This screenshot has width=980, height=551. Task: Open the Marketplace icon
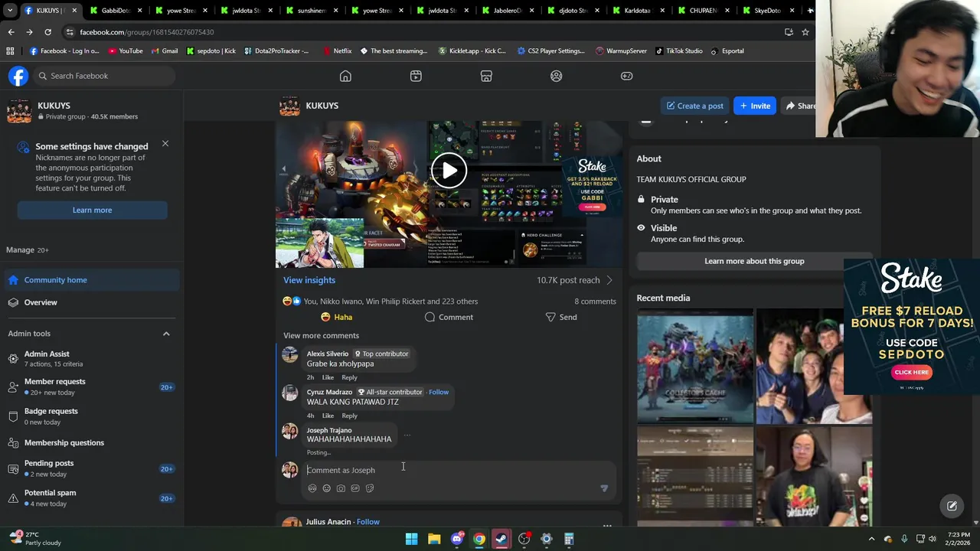[486, 76]
